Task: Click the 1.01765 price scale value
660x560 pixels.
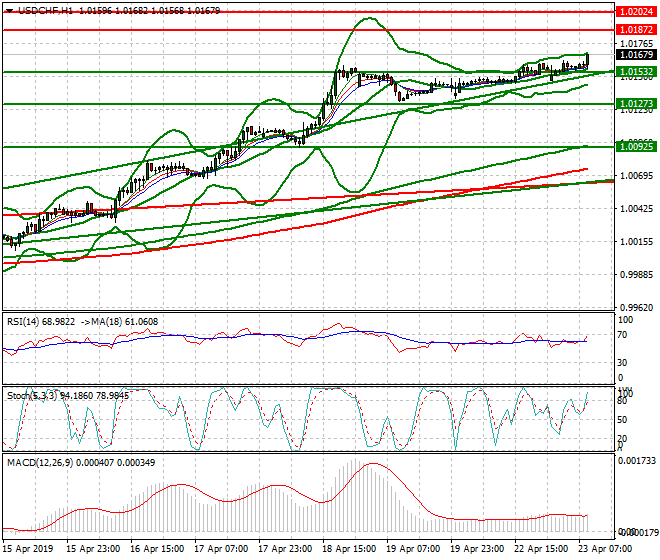Action: (x=637, y=43)
